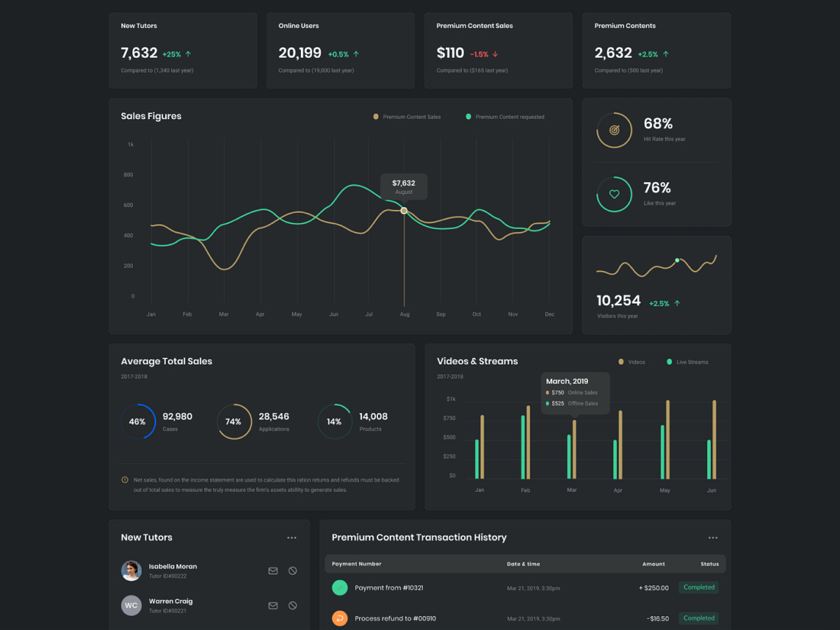The height and width of the screenshot is (630, 840).
Task: Click the green dot on the visitors sparkline
Action: 677,260
